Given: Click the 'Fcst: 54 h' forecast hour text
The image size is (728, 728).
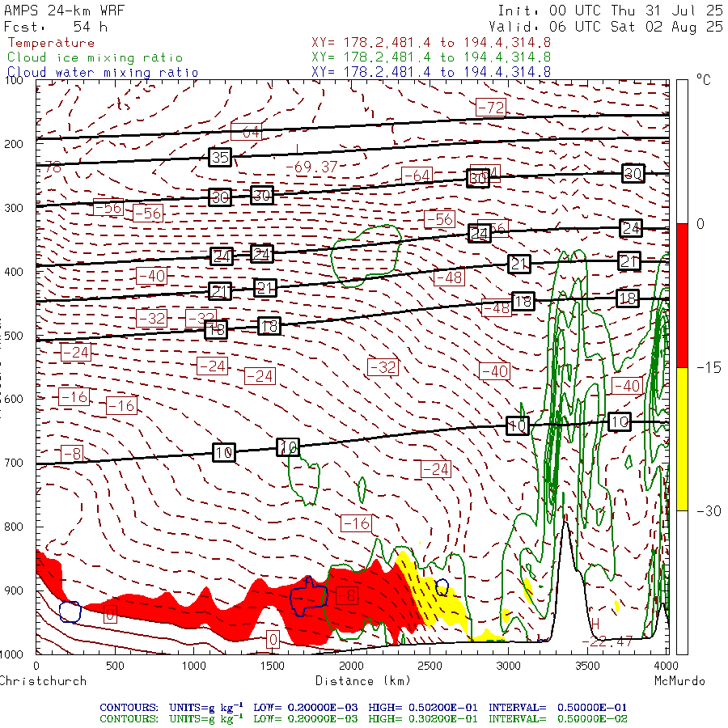Looking at the screenshot, I should [x=56, y=27].
